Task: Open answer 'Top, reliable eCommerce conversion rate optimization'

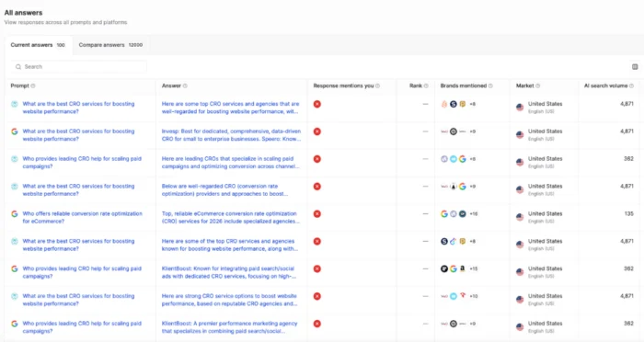Action: coord(230,218)
